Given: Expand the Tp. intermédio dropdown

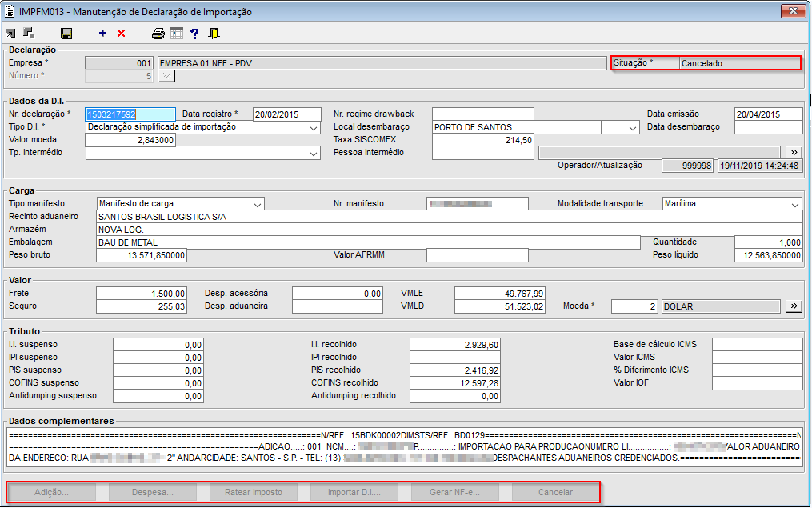Looking at the screenshot, I should pos(313,153).
